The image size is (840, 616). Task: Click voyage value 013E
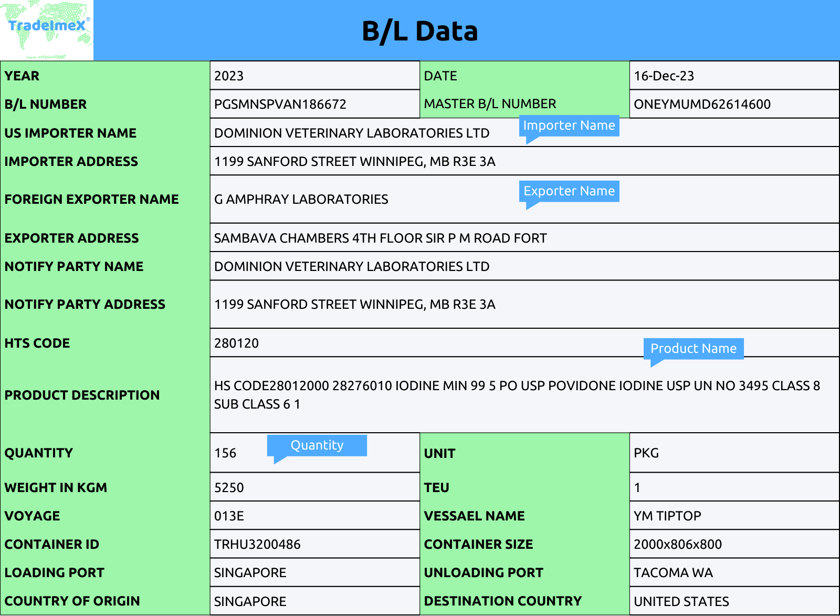click(x=229, y=516)
